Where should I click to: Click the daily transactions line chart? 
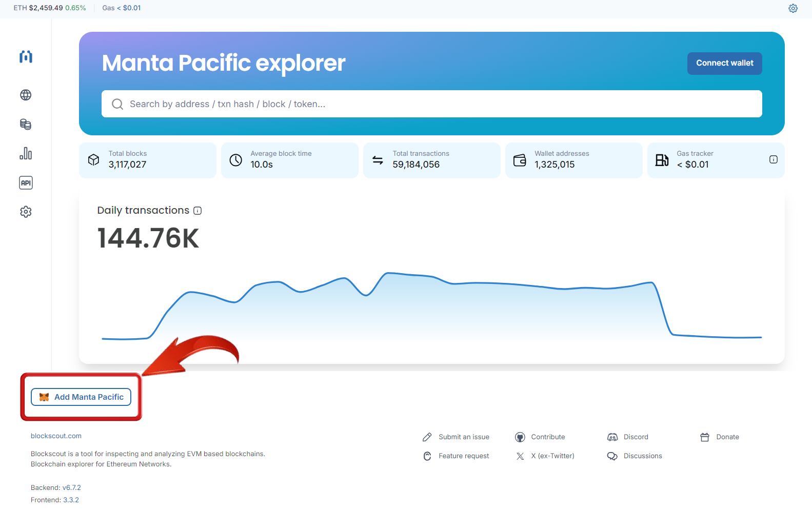coord(431,306)
